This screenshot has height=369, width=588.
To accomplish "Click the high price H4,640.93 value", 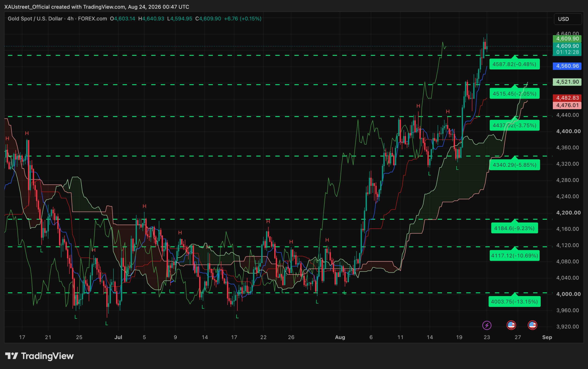I will point(151,19).
